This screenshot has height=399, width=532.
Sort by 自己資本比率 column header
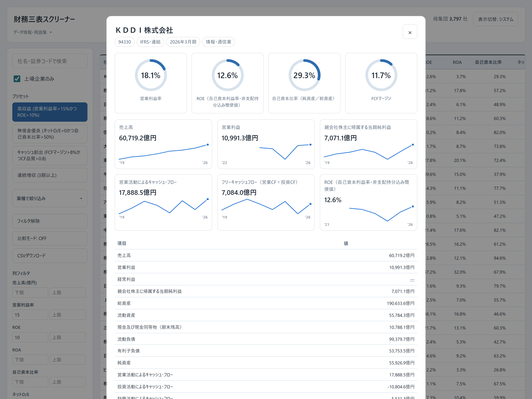(488, 62)
